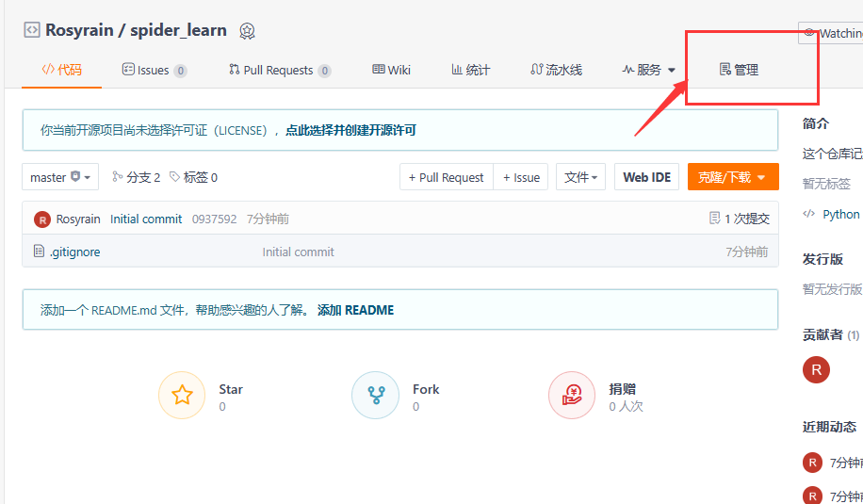This screenshot has height=504, width=863.
Task: Click the Rosyrain author name in commit row
Action: click(x=78, y=219)
